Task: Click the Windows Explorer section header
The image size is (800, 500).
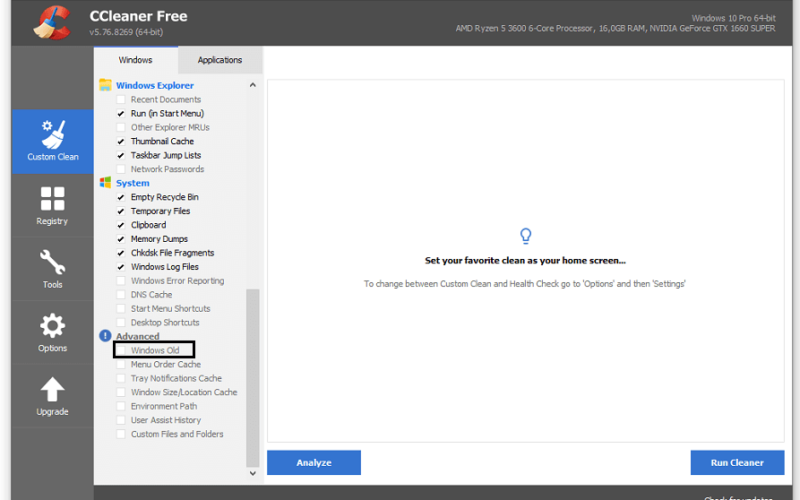Action: coord(155,86)
